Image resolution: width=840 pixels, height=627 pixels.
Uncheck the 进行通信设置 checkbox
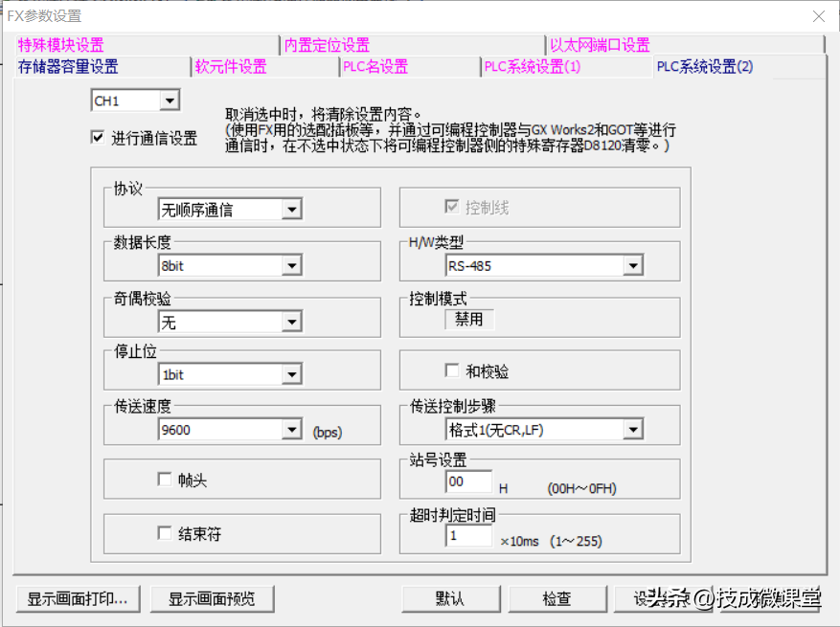97,138
